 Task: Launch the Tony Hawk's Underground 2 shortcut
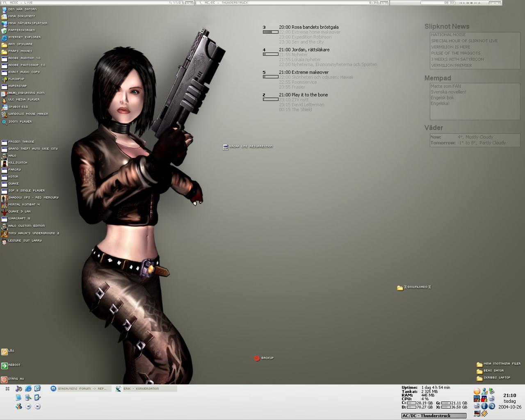pos(30,233)
